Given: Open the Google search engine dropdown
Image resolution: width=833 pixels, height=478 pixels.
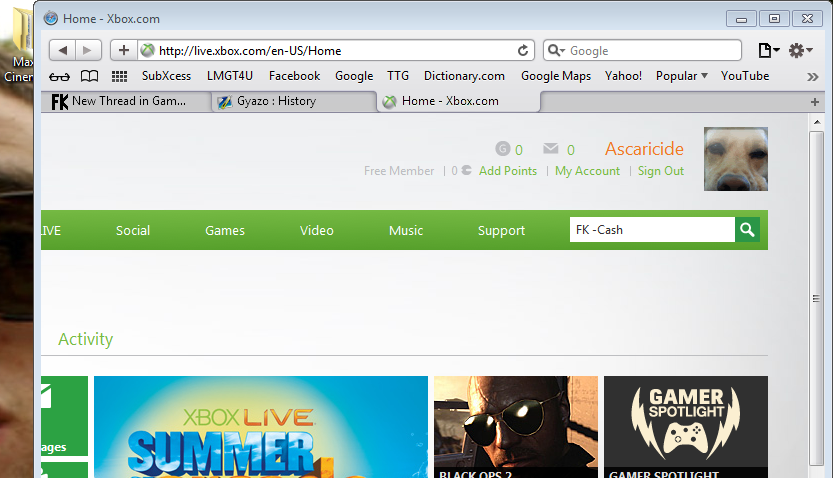Looking at the screenshot, I should [x=556, y=50].
